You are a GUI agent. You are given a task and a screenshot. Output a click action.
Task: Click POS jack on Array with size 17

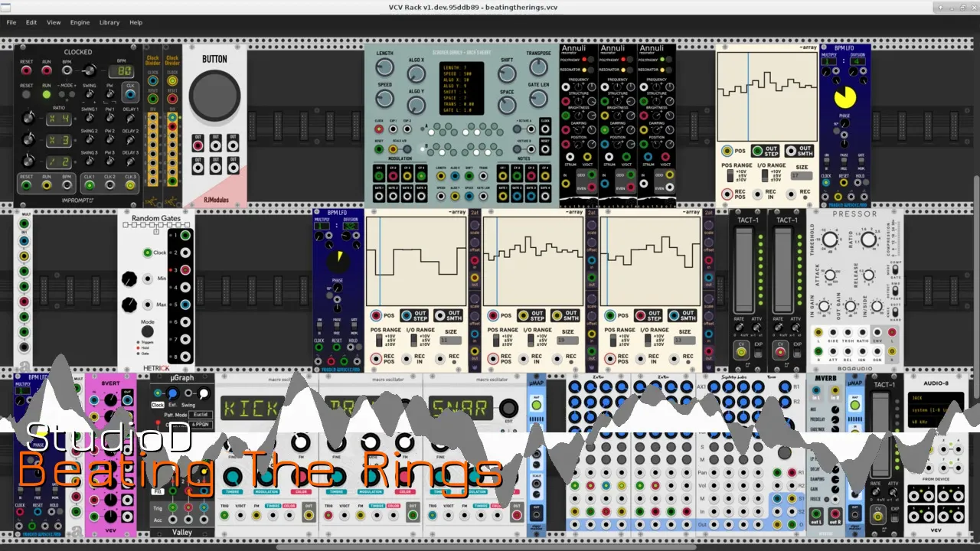pos(727,151)
